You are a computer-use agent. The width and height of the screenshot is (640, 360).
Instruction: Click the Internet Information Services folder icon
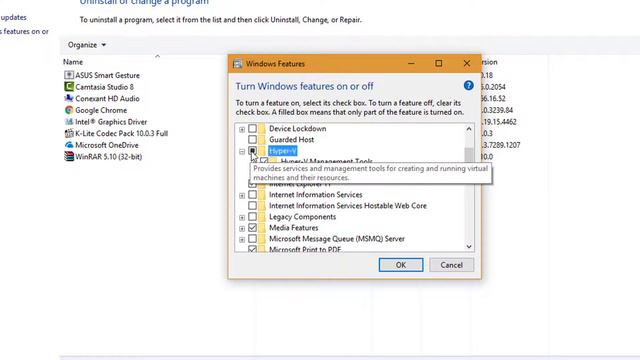tap(262, 195)
